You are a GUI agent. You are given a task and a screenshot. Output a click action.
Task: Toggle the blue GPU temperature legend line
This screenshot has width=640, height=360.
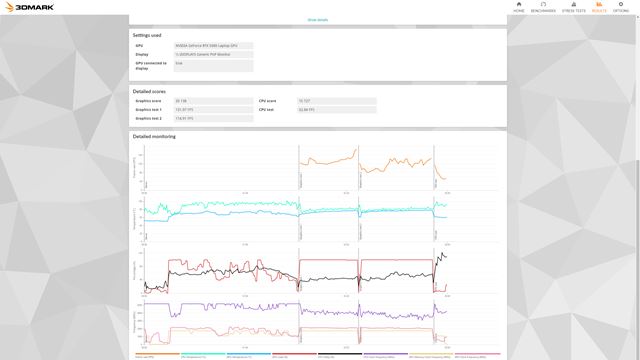[x=249, y=355]
